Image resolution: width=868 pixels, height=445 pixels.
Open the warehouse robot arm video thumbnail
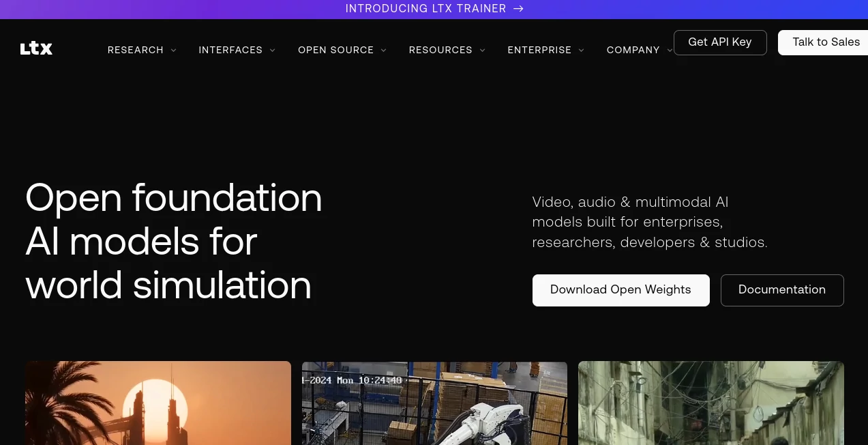click(434, 403)
